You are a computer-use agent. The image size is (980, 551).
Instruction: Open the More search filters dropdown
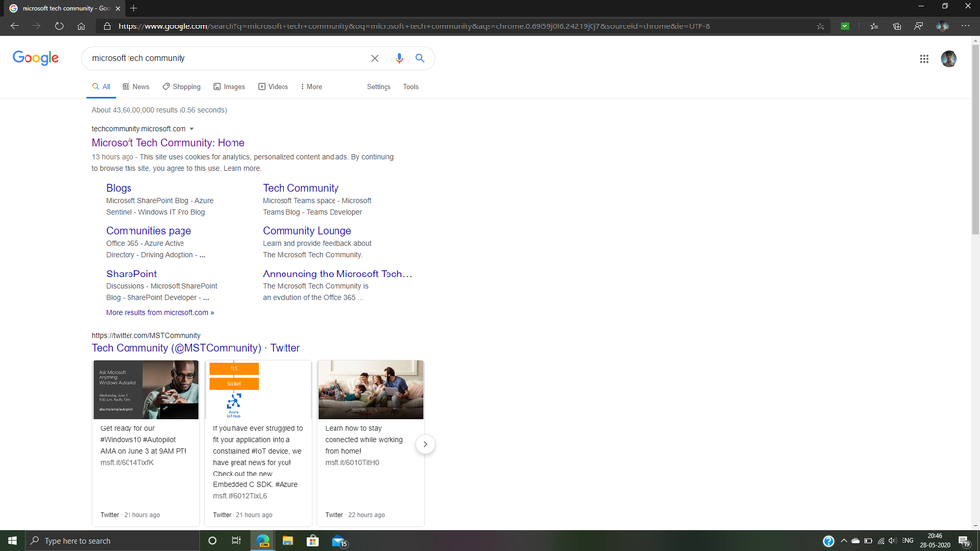(311, 87)
